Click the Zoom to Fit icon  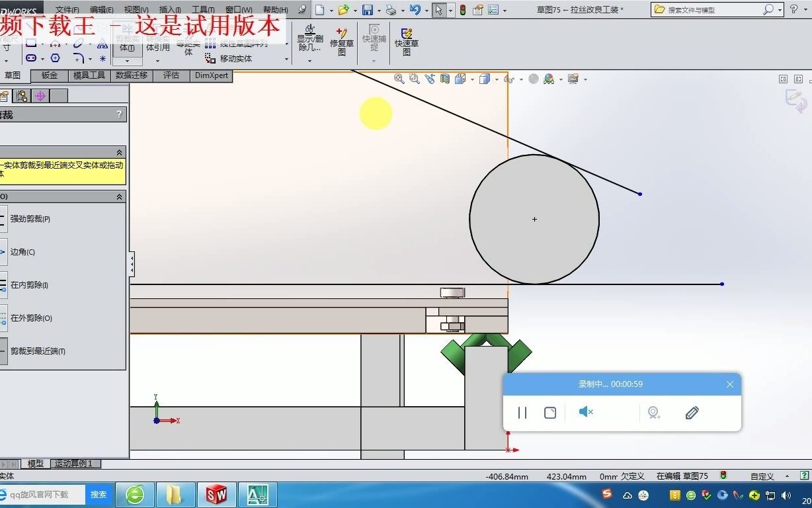(x=399, y=79)
